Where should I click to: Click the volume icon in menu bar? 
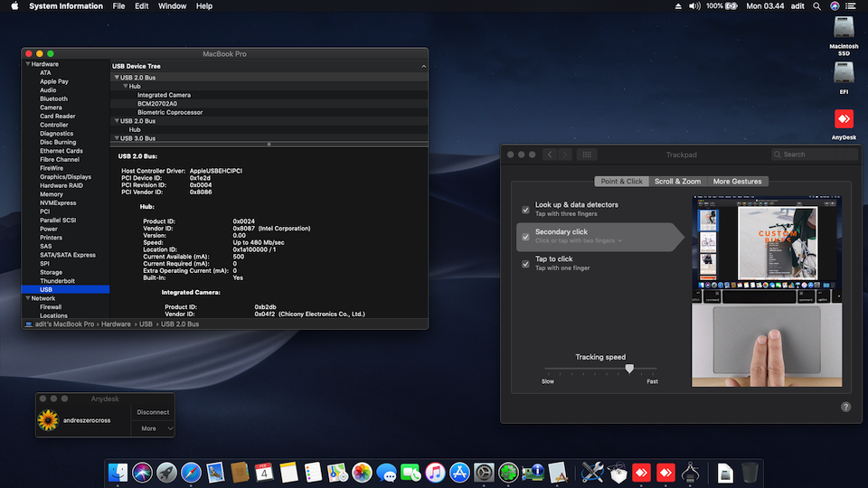(x=694, y=6)
